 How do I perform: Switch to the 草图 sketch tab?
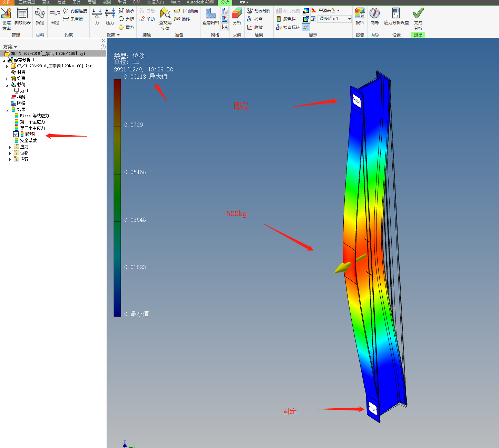pos(46,2)
